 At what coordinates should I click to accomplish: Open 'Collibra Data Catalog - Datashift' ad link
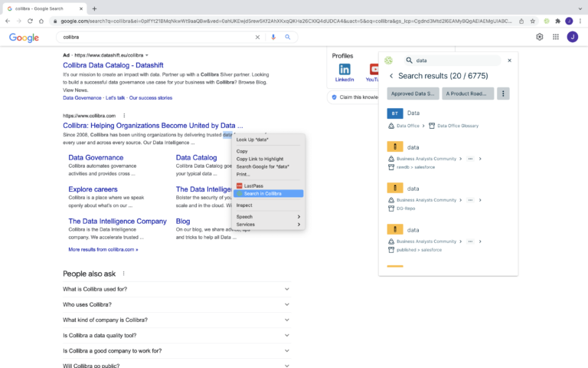click(113, 65)
